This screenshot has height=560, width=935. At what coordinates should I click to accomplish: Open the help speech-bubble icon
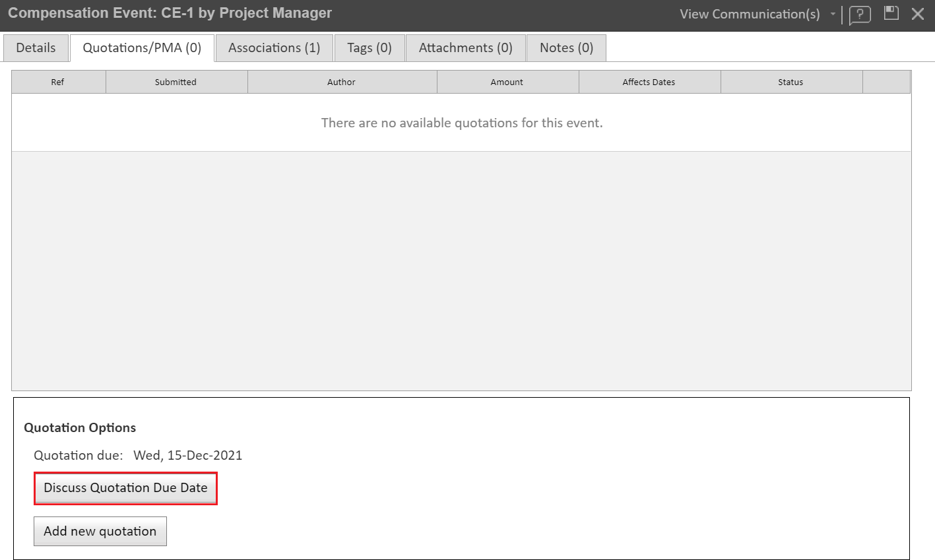859,15
